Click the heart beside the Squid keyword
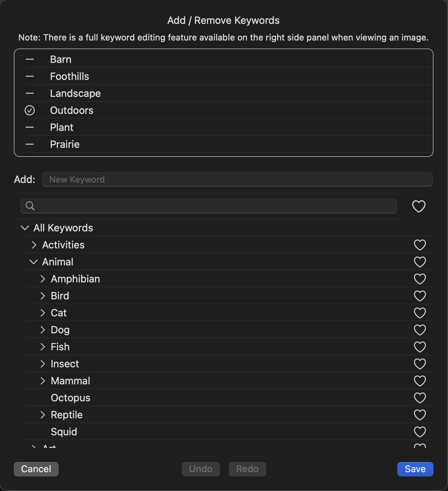The height and width of the screenshot is (491, 448). pyautogui.click(x=419, y=432)
